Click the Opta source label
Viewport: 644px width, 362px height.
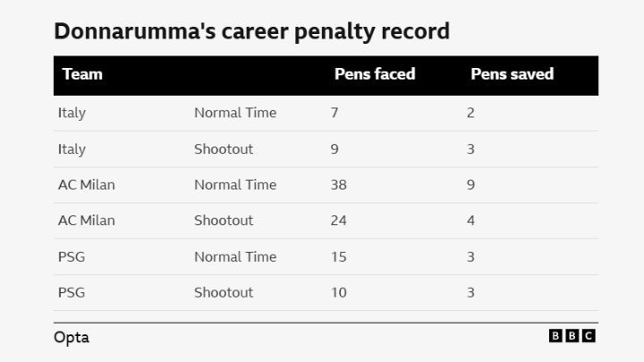pyautogui.click(x=71, y=337)
